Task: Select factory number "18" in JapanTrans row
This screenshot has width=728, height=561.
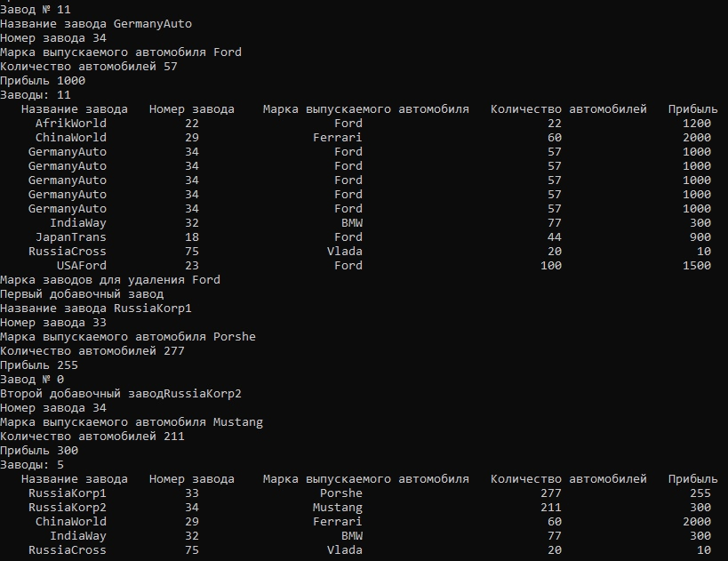Action: [x=192, y=237]
